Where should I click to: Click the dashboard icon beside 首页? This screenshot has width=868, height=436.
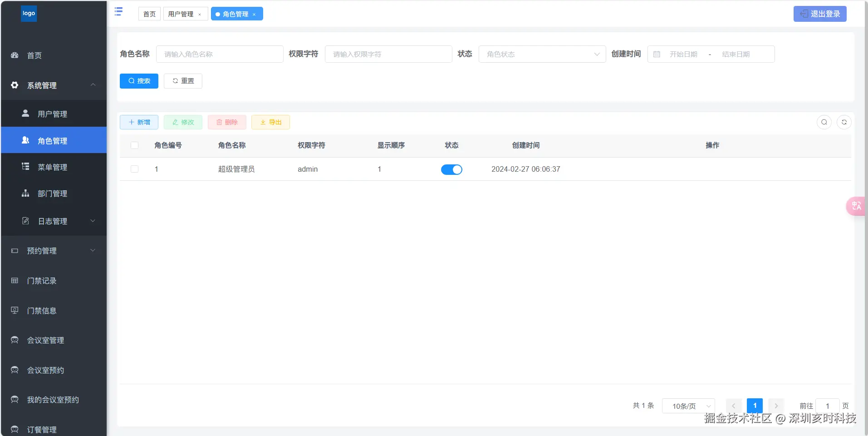coord(15,55)
